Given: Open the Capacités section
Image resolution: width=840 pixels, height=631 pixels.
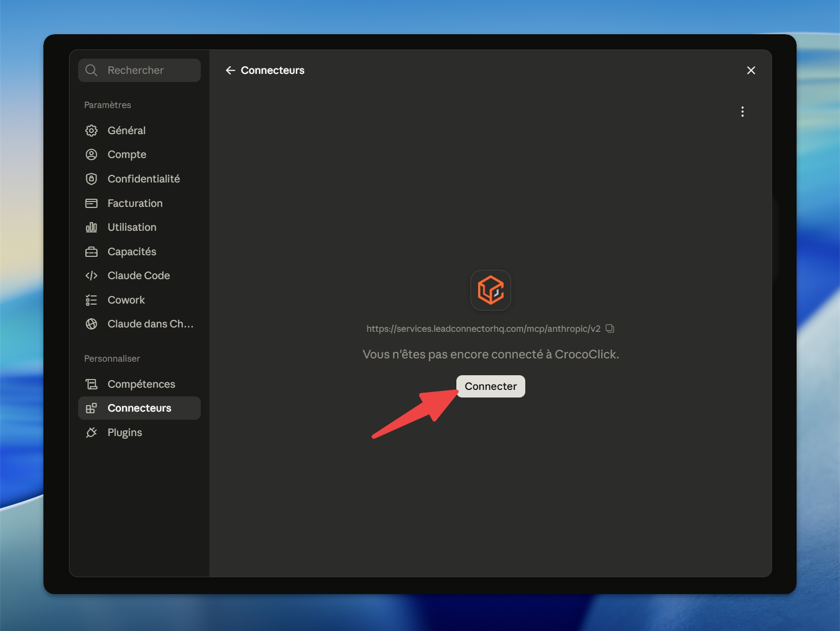Looking at the screenshot, I should pos(139,251).
